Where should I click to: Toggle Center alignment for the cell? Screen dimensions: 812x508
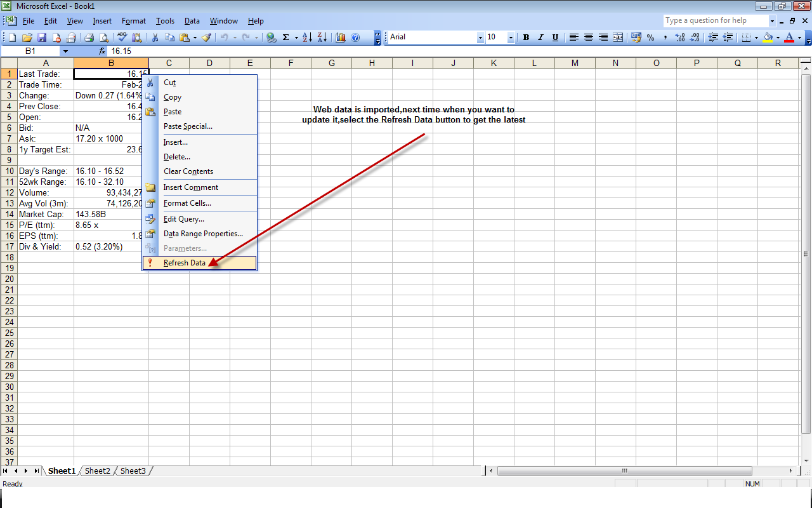click(x=589, y=37)
